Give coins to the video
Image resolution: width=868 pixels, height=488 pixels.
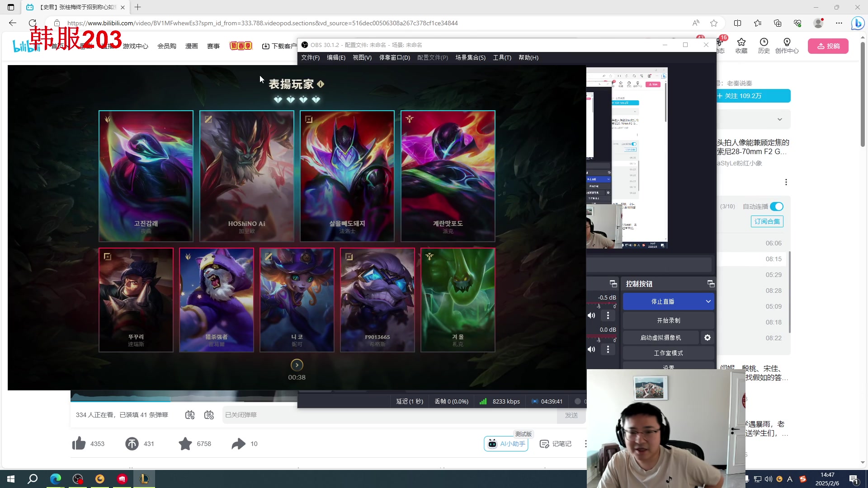click(132, 444)
